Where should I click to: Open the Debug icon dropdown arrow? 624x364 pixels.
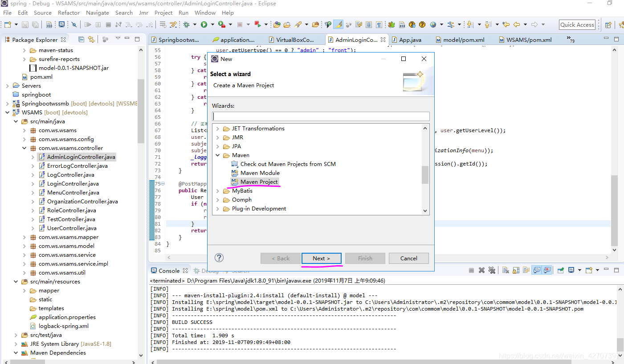[x=195, y=24]
